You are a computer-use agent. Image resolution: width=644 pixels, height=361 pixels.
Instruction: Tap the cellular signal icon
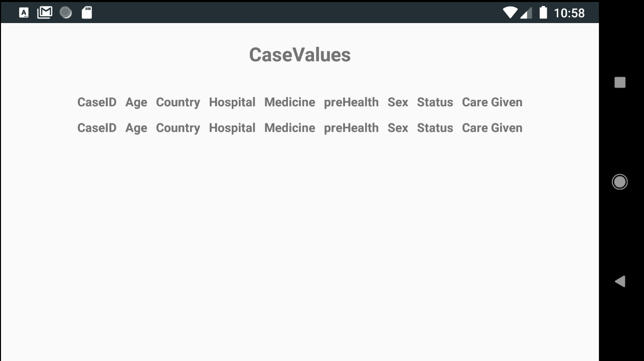526,12
